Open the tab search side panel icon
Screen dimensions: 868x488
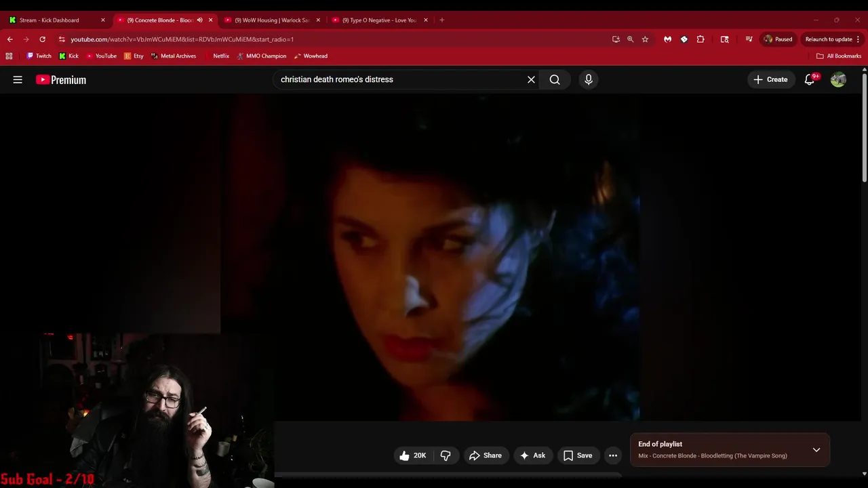tap(724, 39)
